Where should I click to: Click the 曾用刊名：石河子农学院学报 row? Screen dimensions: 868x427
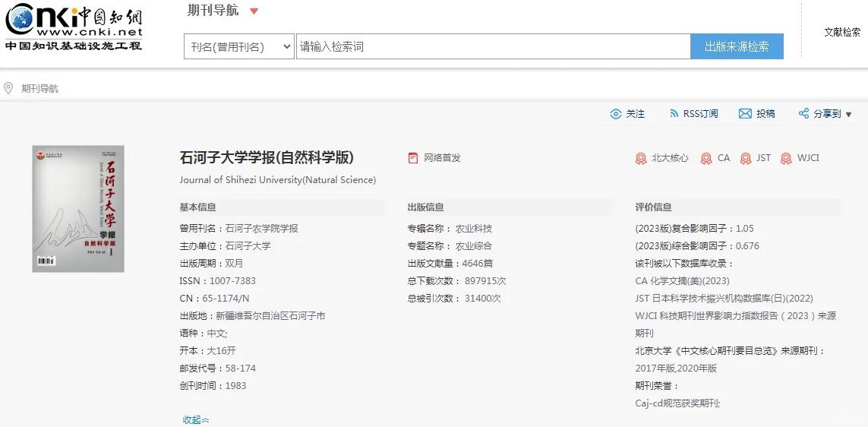coord(238,228)
